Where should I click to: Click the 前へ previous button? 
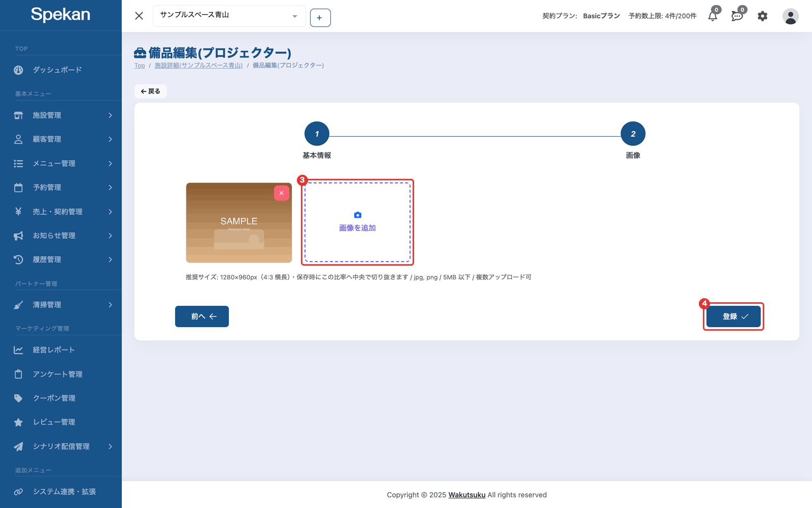[x=202, y=316]
